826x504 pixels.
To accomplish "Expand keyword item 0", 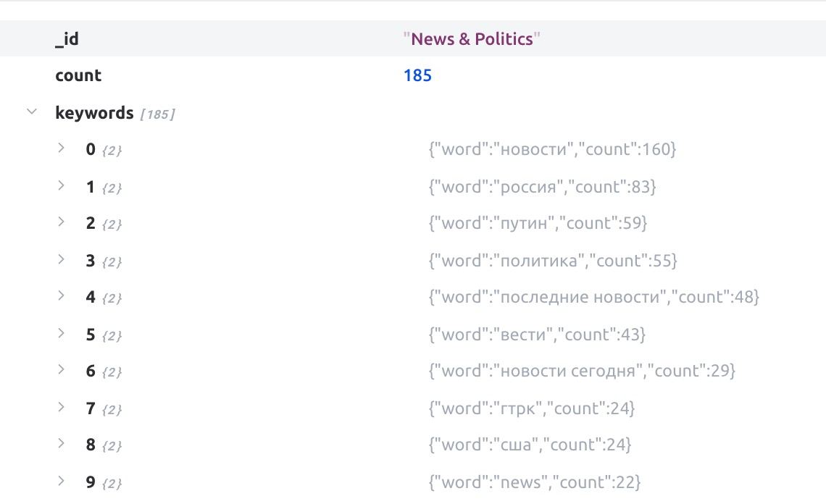I will pos(61,148).
